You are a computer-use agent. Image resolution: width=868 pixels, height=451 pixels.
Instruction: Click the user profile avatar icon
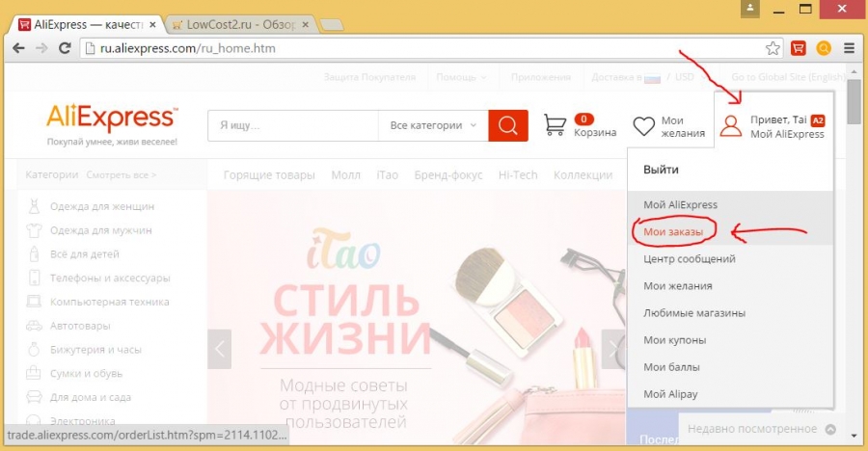click(x=731, y=126)
